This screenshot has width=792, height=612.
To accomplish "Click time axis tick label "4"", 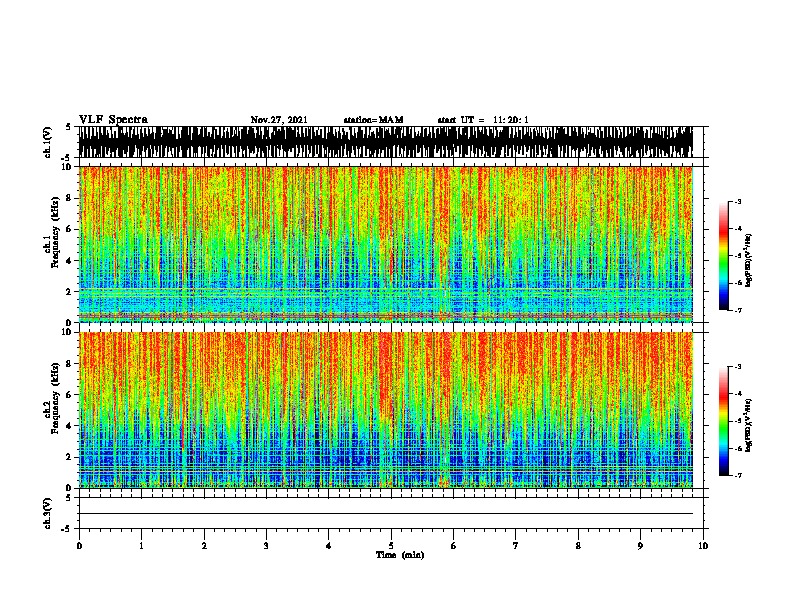I will (329, 546).
